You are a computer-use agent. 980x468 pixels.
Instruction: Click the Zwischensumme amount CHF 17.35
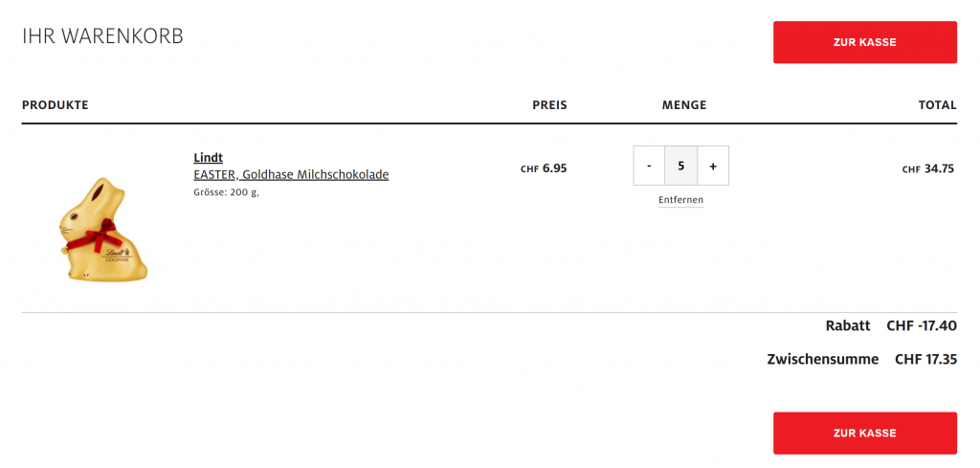tap(925, 360)
